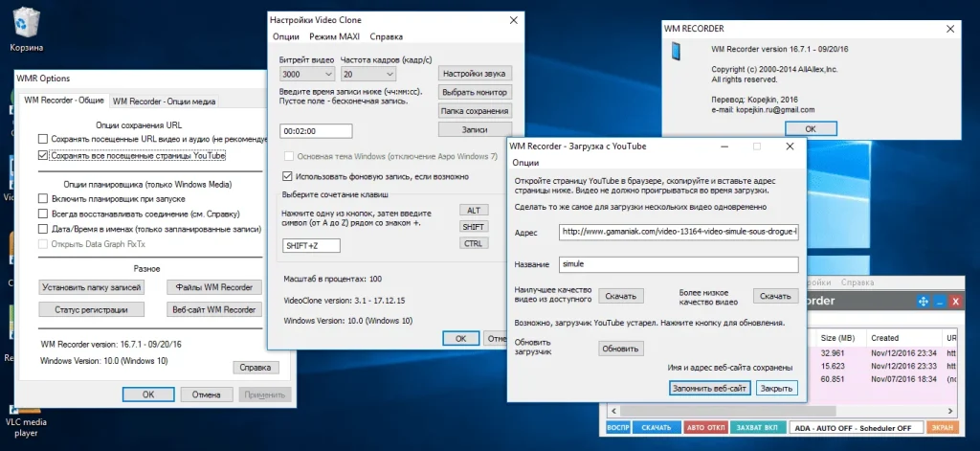The height and width of the screenshot is (451, 980).
Task: Click the teal ЗАХВАТ ВКЛ button
Action: click(757, 428)
